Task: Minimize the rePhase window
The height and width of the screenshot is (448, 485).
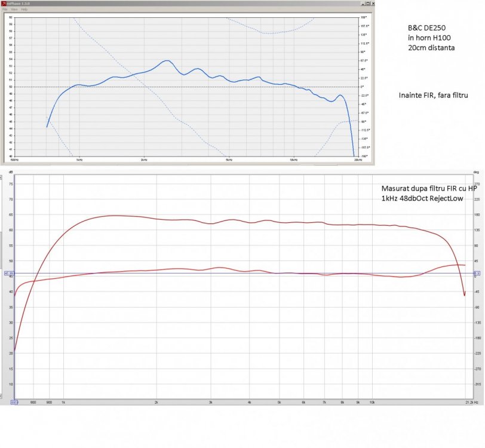Action: 363,4
